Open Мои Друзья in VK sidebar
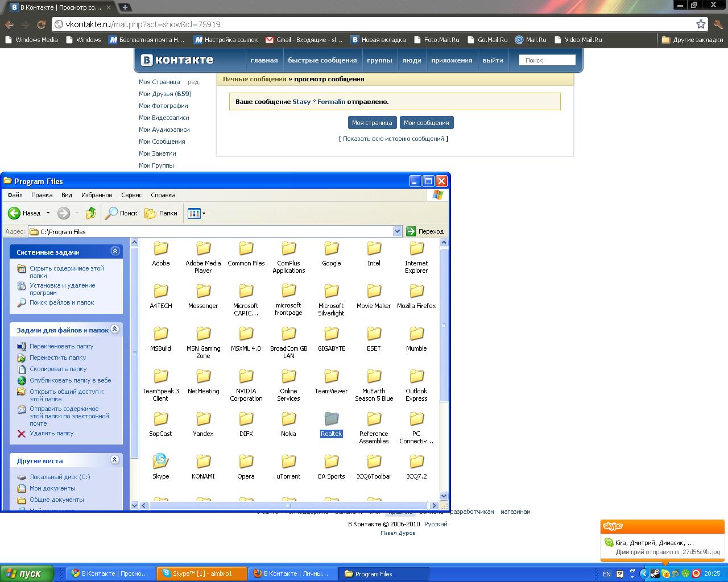This screenshot has height=582, width=728. [x=165, y=94]
